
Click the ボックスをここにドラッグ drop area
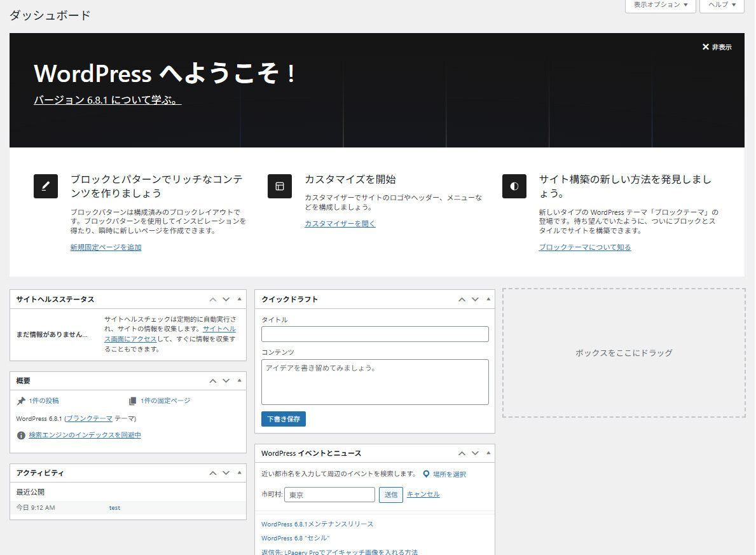(x=624, y=353)
